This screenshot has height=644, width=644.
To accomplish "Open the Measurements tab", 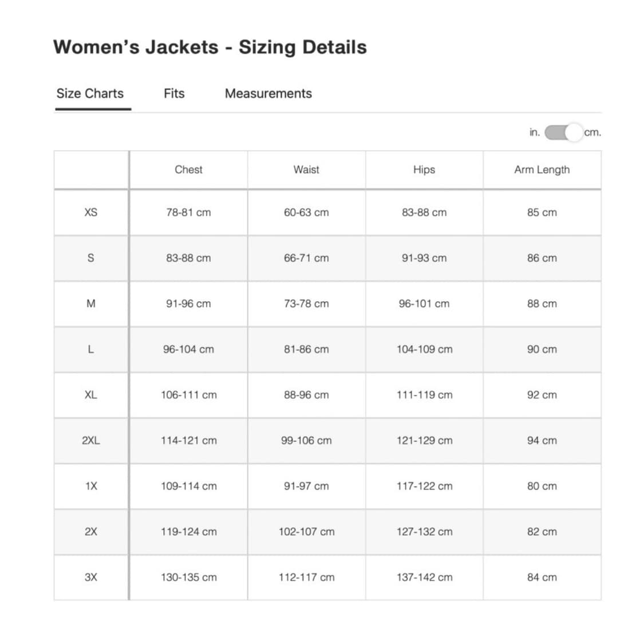I will pos(268,93).
